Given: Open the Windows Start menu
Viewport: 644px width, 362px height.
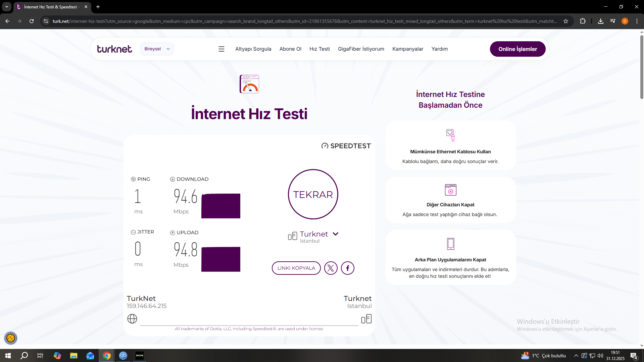Looking at the screenshot, I should (x=8, y=356).
